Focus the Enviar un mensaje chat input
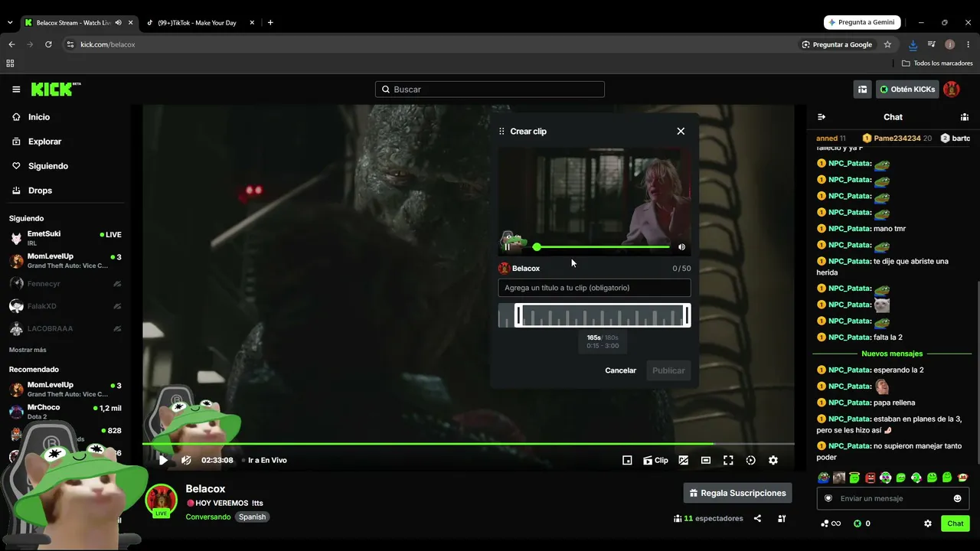The image size is (980, 551). [x=893, y=498]
